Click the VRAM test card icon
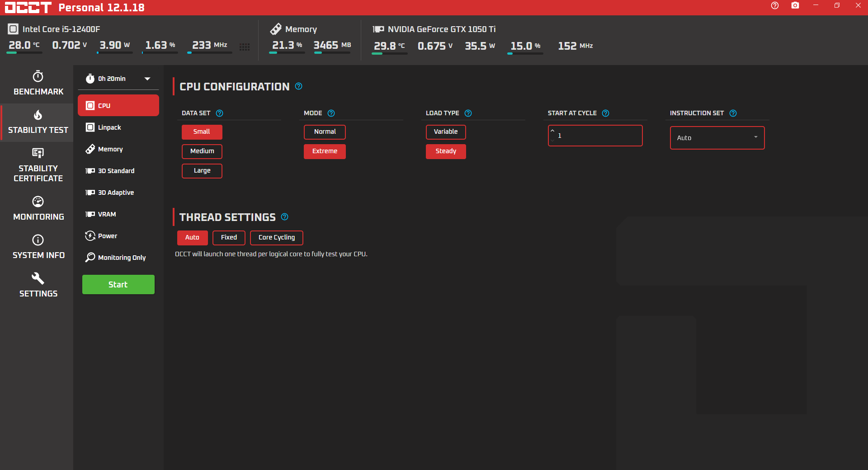868x470 pixels. pos(90,214)
